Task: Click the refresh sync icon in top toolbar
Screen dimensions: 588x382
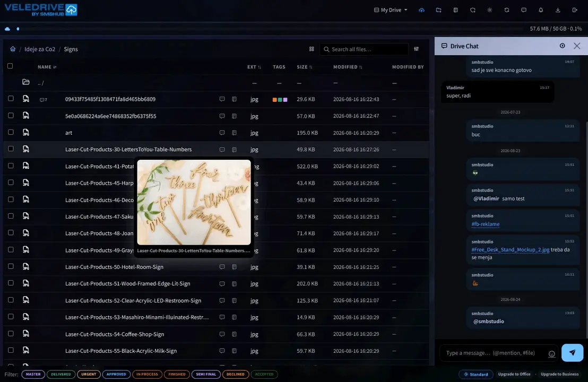Action: 507,10
